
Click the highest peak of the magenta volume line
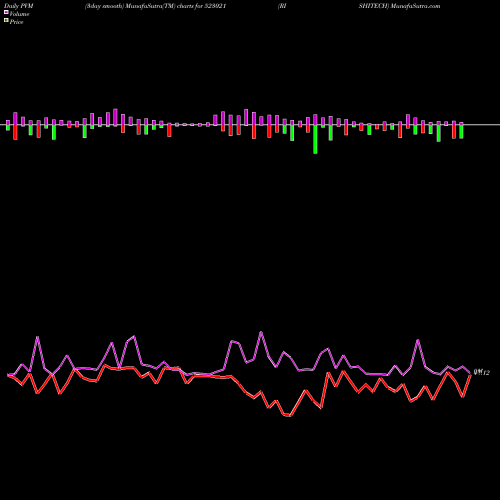[261, 332]
